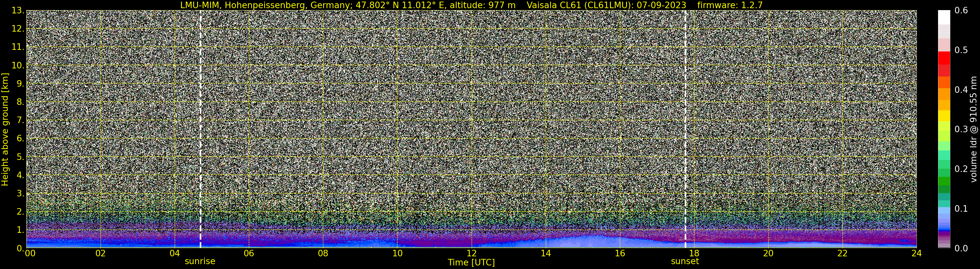Click the sunrise dashed white line
The height and width of the screenshot is (269, 980).
pos(200,129)
